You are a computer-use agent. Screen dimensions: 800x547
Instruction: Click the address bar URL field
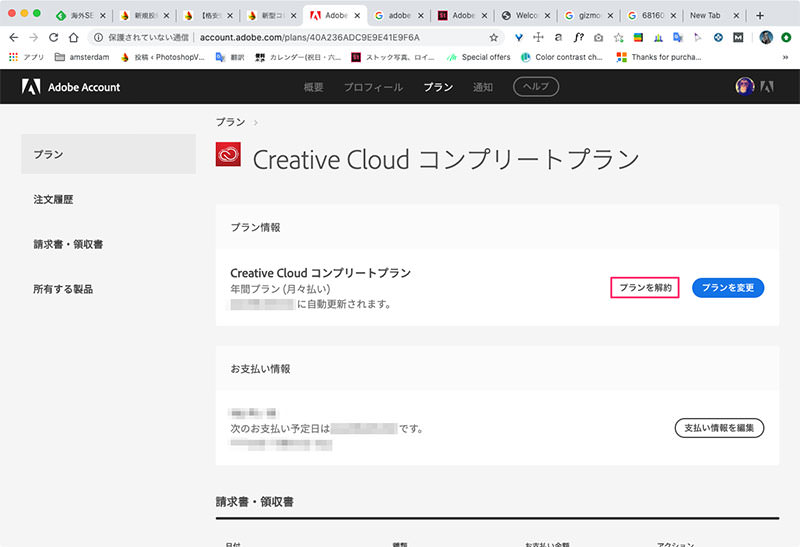[310, 37]
